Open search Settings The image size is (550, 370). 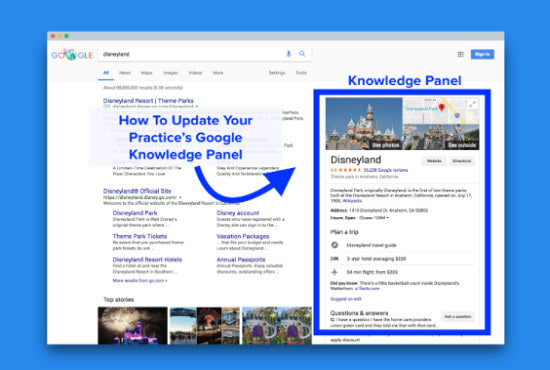coord(277,73)
